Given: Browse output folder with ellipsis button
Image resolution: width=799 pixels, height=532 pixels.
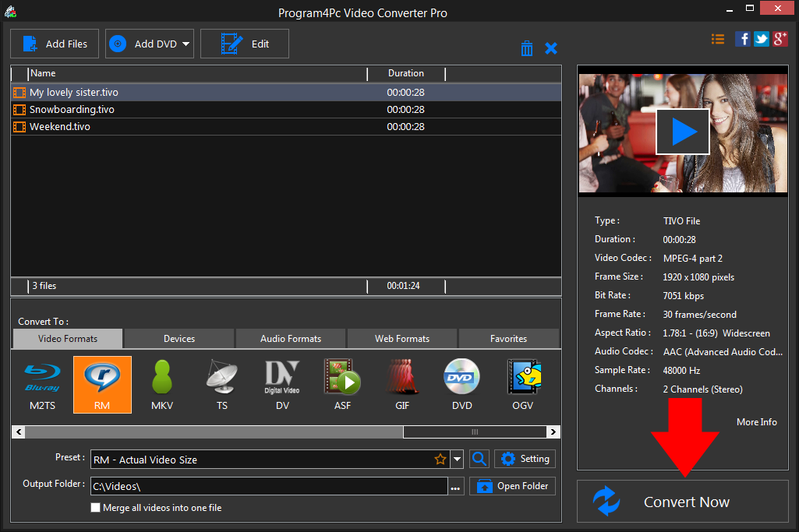Looking at the screenshot, I should (455, 486).
